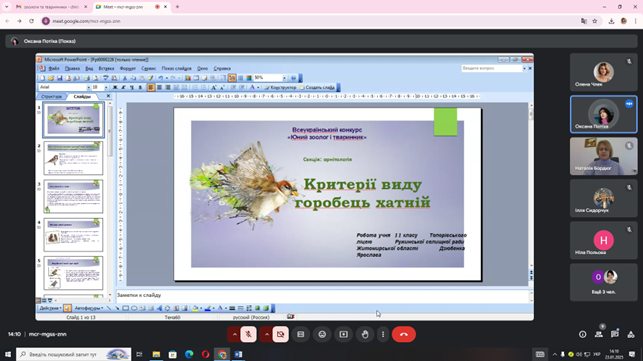
Task: Switch to the Слайды tab in slide pane
Action: click(82, 96)
